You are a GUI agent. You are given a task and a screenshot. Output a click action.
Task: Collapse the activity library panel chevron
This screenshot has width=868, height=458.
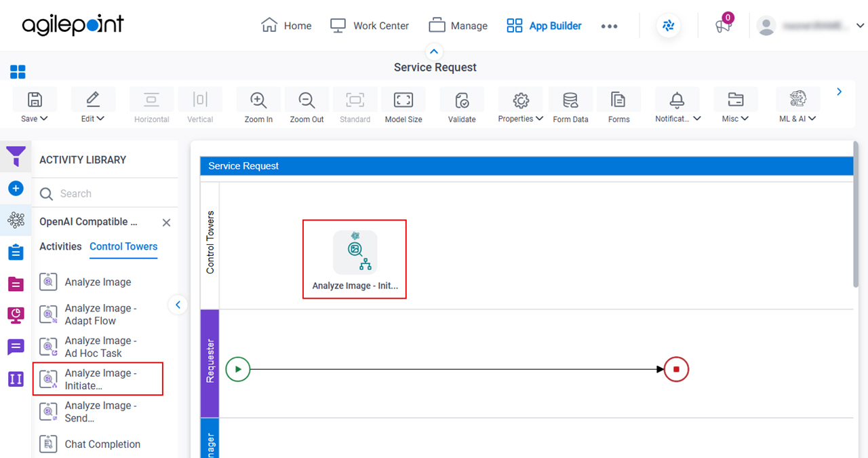178,305
